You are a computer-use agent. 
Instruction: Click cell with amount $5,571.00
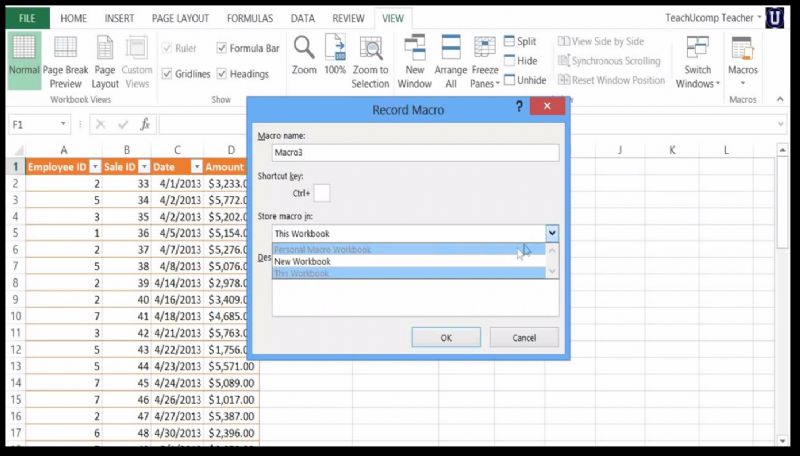(x=232, y=366)
